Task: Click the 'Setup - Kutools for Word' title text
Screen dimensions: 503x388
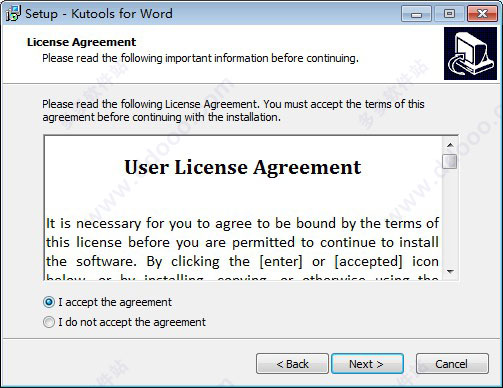Action: 99,14
